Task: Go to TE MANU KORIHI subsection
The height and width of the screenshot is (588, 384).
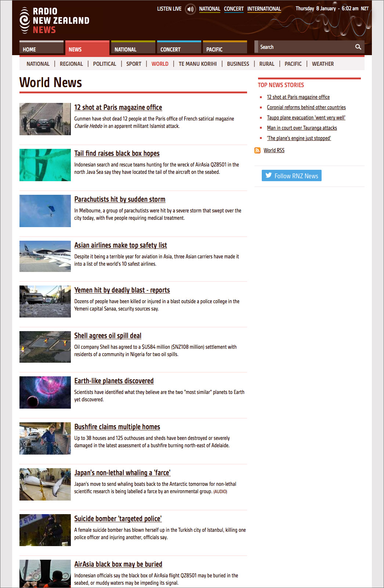Action: (198, 64)
